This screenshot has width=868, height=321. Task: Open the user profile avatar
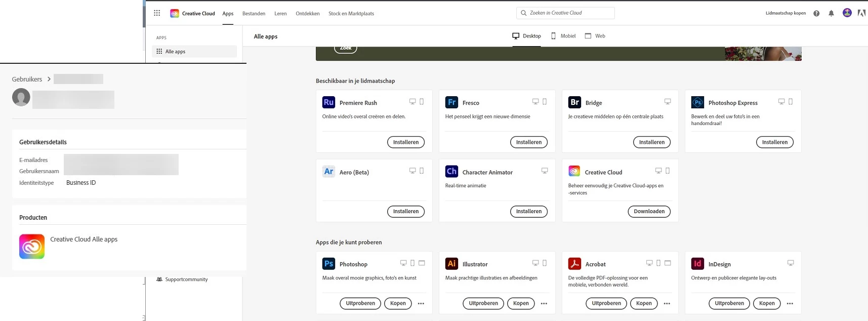847,13
